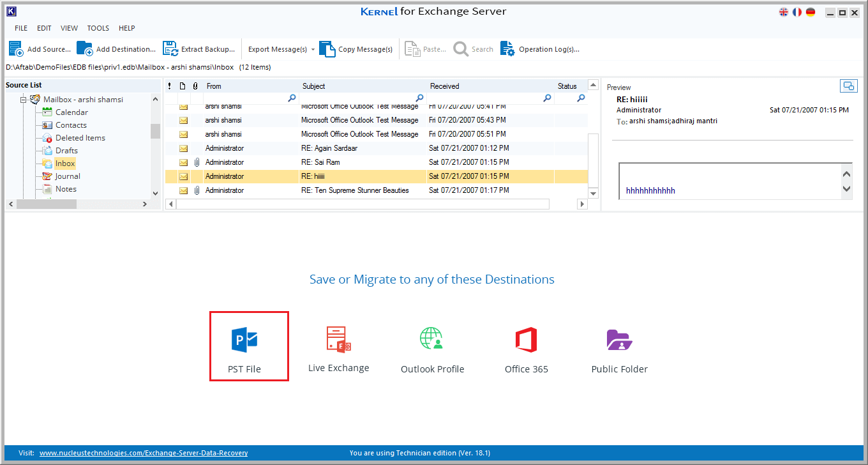Select the RE: Ten Supreme Stunner Beauties message
868x465 pixels.
377,190
